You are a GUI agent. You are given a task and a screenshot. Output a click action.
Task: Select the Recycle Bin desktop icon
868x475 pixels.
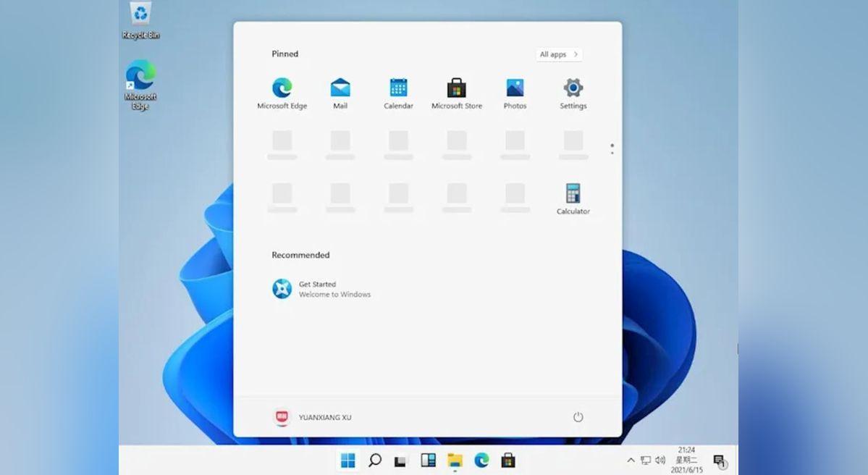coord(140,21)
